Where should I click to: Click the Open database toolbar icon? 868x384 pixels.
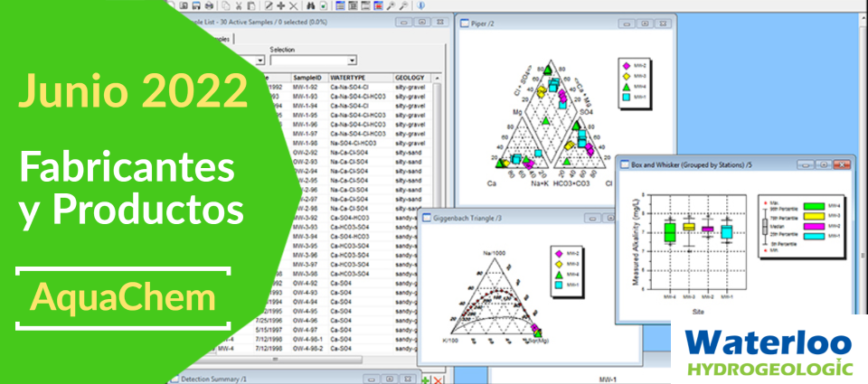tap(184, 5)
